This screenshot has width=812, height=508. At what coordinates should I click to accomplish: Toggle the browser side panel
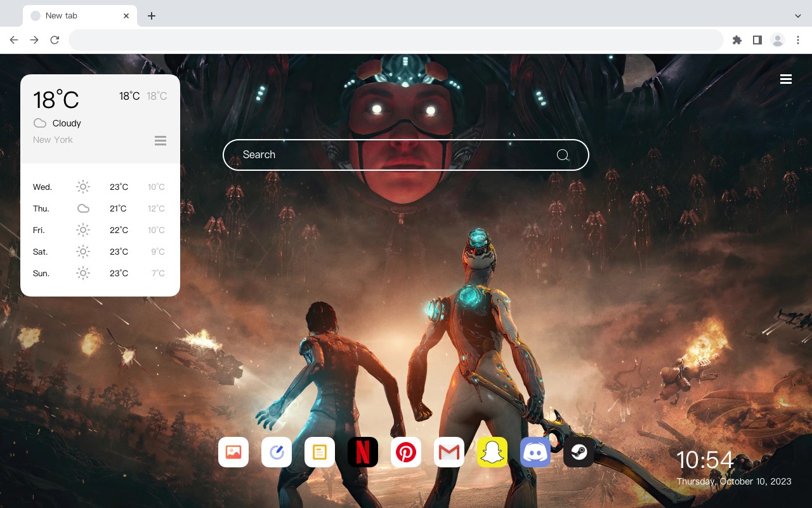coord(757,40)
